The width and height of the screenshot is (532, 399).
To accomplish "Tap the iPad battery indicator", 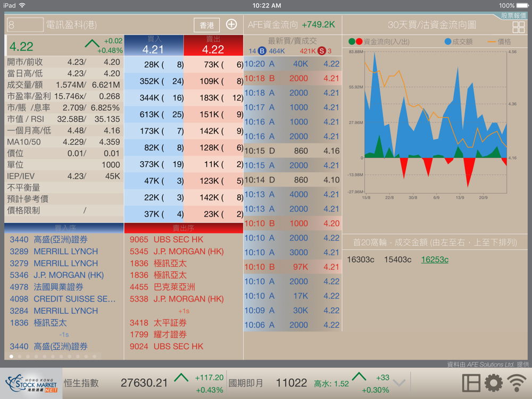I will (522, 5).
